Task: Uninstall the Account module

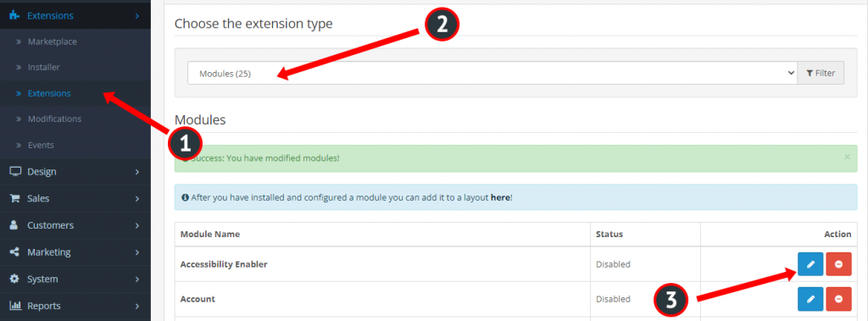Action: [838, 299]
